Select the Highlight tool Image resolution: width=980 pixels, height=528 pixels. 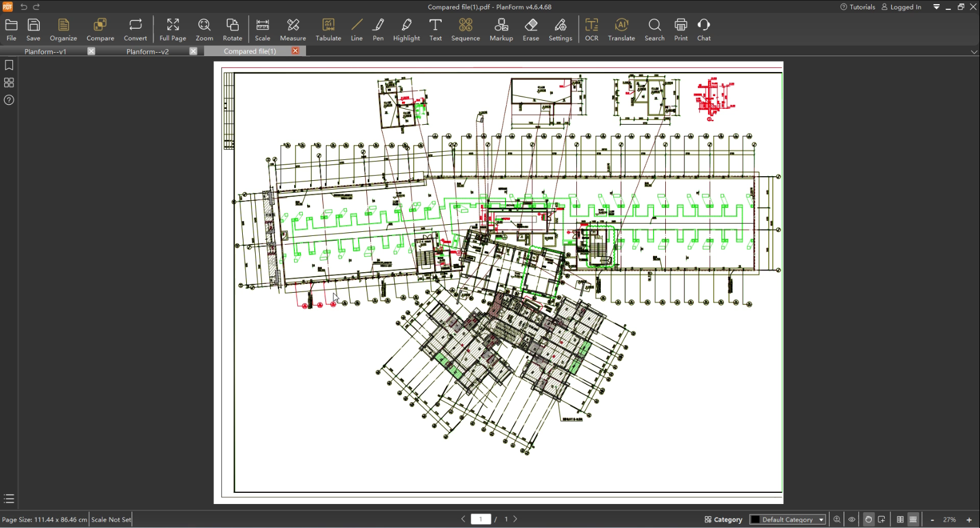406,30
